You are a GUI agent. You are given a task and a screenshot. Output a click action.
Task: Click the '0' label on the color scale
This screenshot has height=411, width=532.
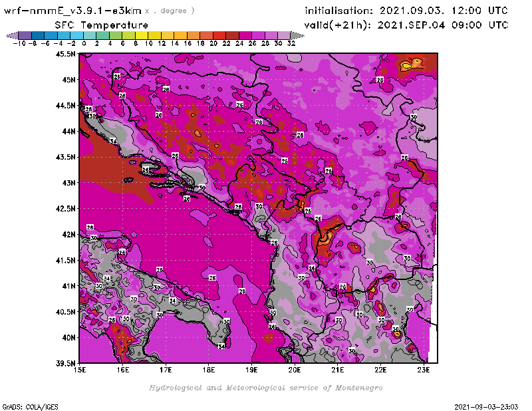pyautogui.click(x=84, y=44)
